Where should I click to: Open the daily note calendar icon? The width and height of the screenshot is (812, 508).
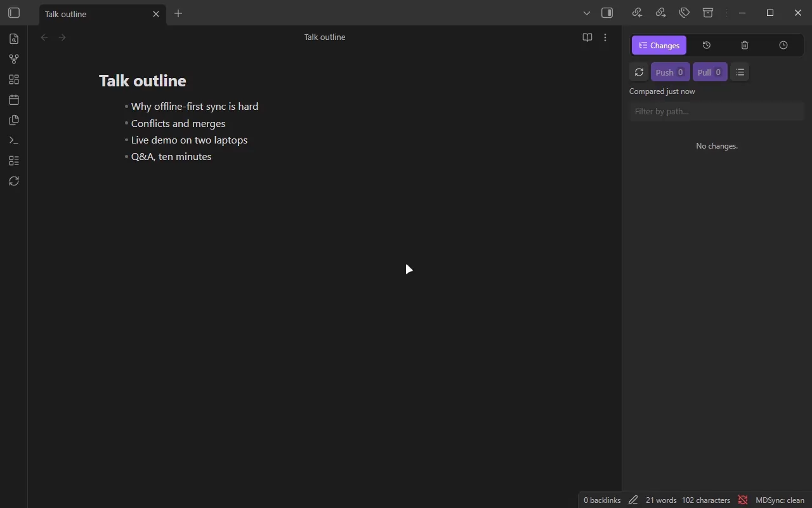[x=14, y=100]
